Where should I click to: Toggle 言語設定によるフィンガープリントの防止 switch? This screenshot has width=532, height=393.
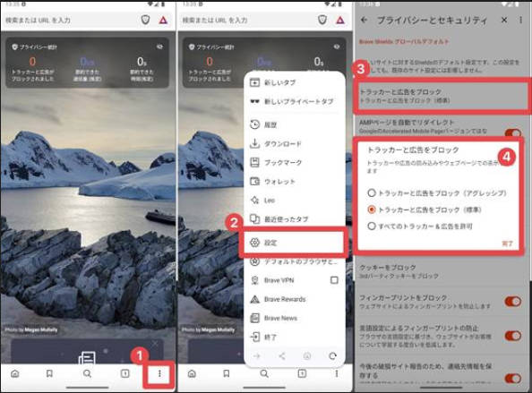[x=513, y=336]
